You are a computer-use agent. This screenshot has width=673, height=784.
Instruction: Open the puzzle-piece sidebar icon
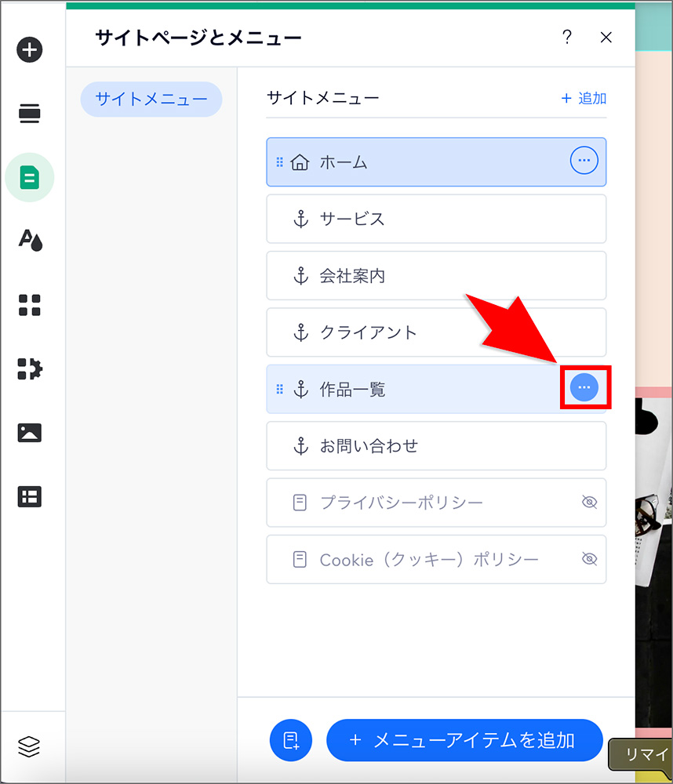tap(30, 369)
